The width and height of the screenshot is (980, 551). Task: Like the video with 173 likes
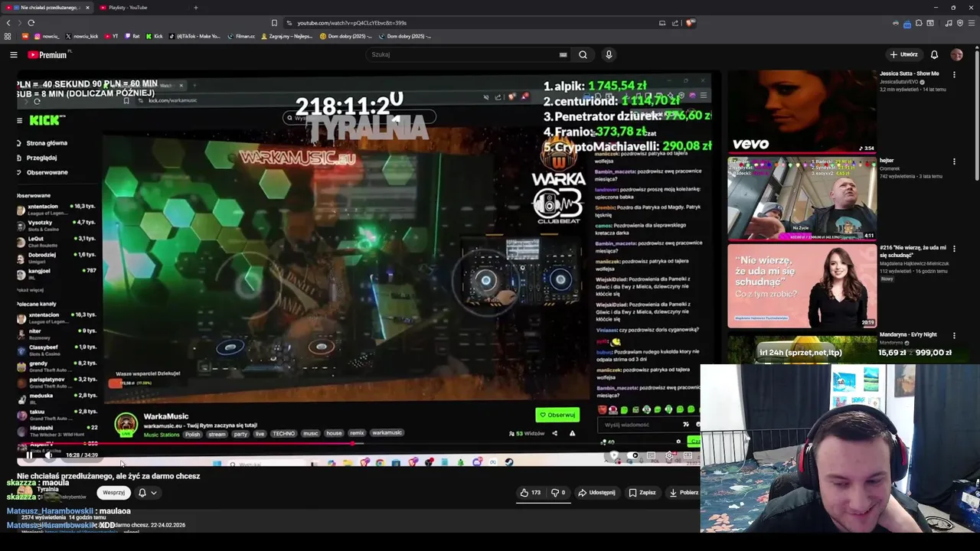(x=530, y=493)
